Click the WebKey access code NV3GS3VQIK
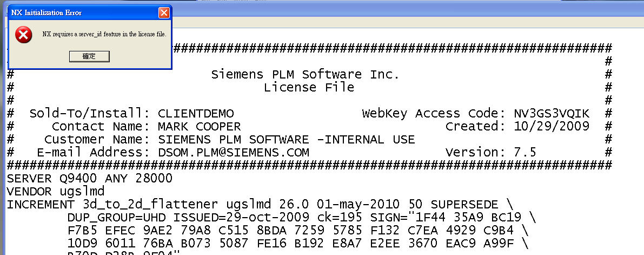This screenshot has width=644, height=255. coord(552,114)
